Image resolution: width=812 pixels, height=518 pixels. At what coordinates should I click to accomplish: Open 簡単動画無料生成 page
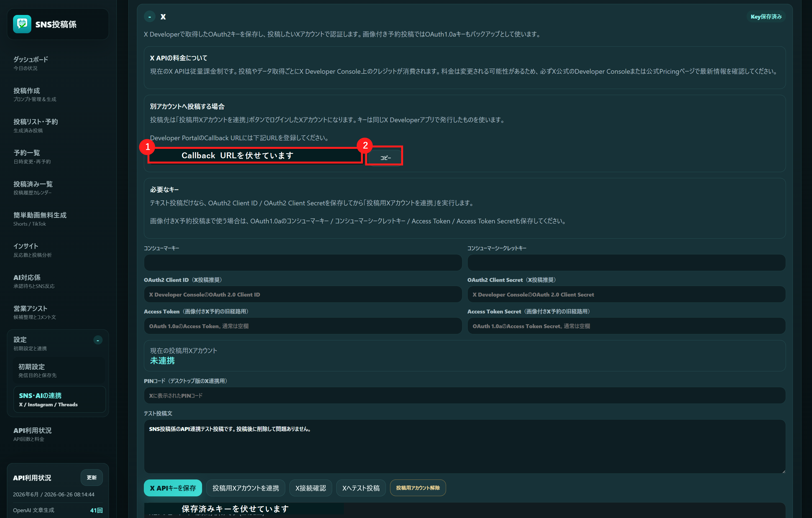(58, 219)
